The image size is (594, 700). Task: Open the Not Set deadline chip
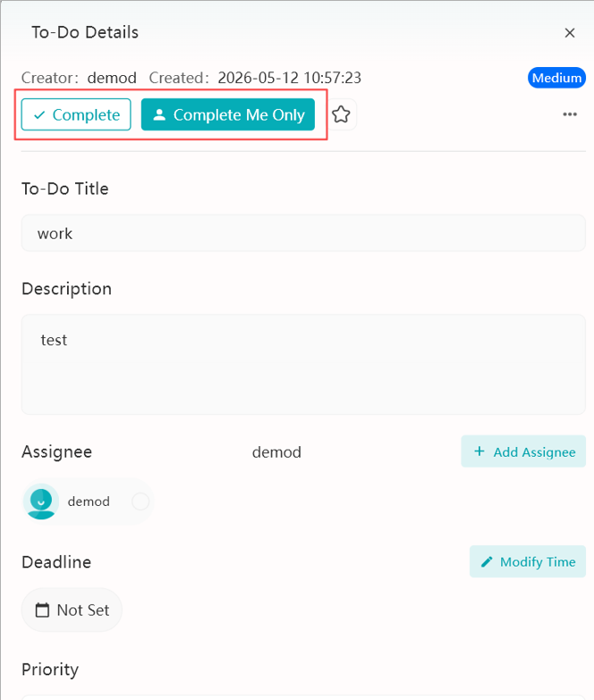click(72, 610)
